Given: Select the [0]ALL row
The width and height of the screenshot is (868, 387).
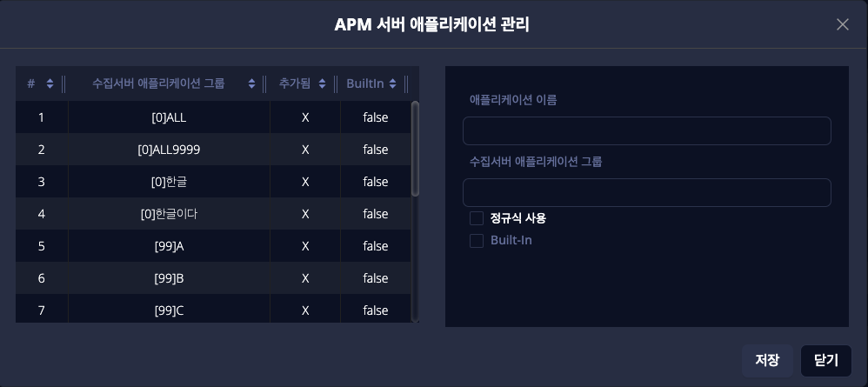Looking at the screenshot, I should point(169,117).
